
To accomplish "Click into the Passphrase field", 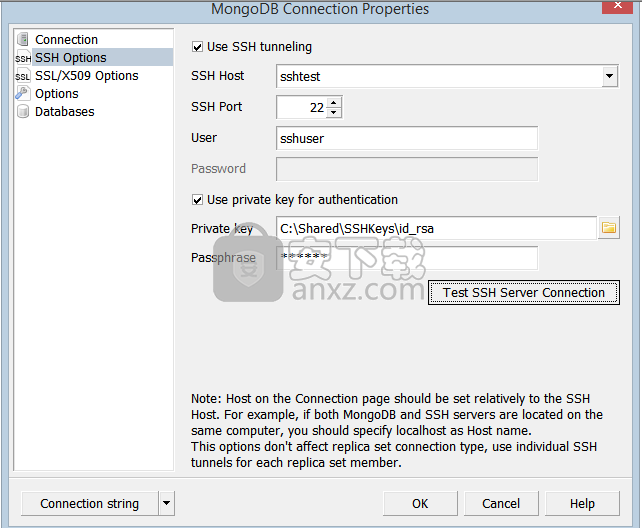I will (406, 258).
